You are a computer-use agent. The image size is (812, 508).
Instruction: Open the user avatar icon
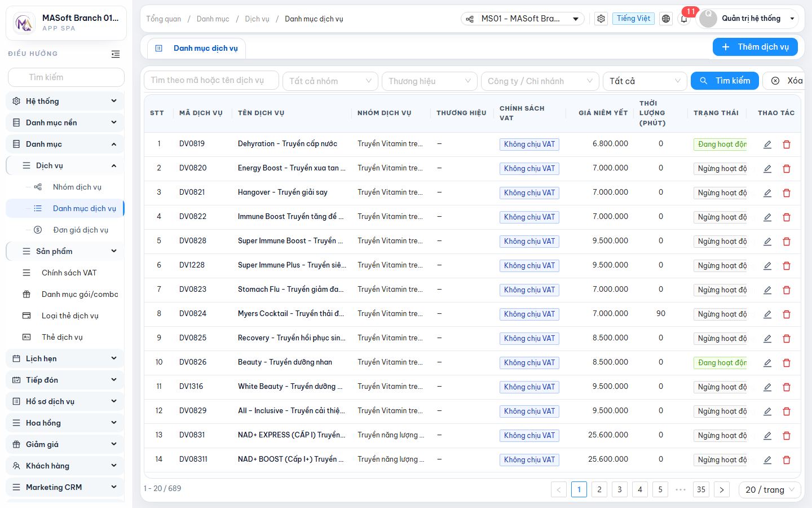(708, 19)
